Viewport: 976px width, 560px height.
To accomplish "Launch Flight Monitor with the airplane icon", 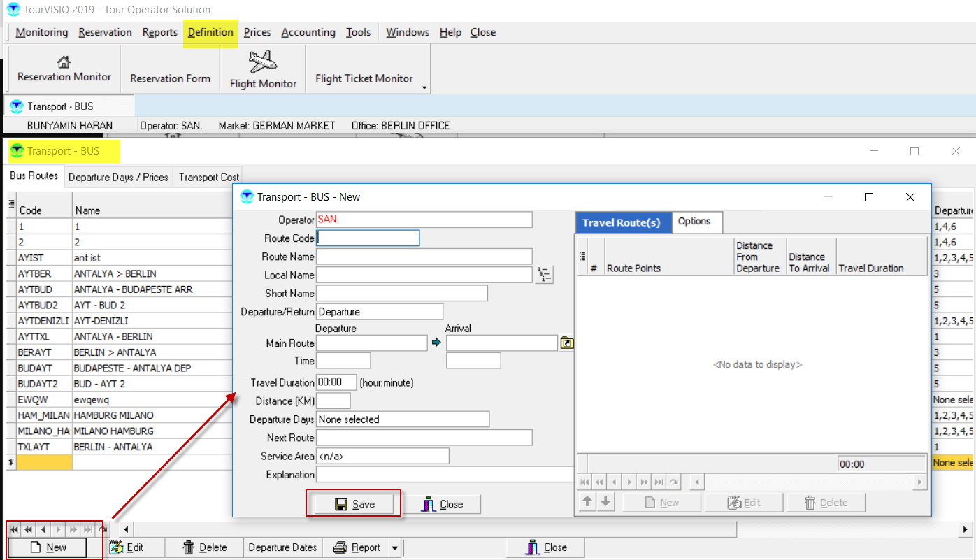I will (263, 70).
